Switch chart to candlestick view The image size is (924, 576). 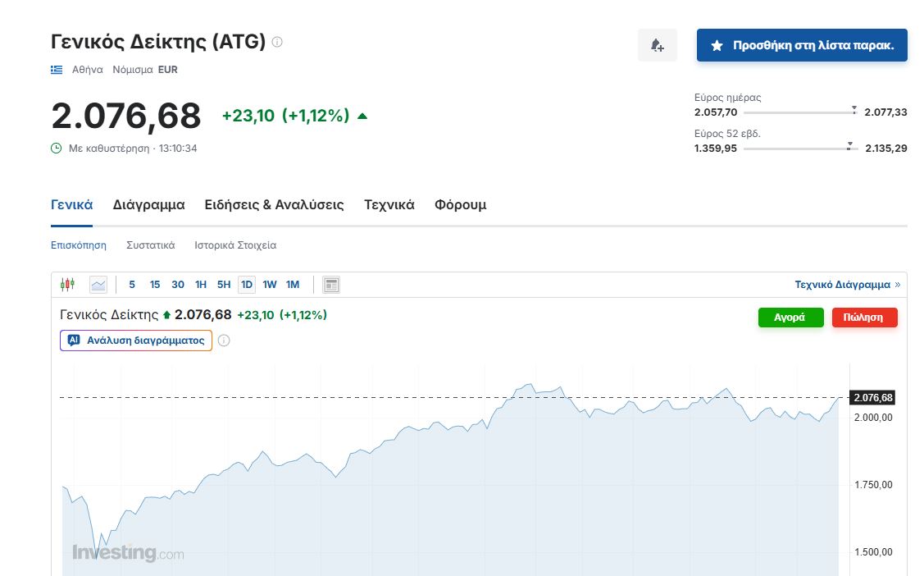point(67,285)
